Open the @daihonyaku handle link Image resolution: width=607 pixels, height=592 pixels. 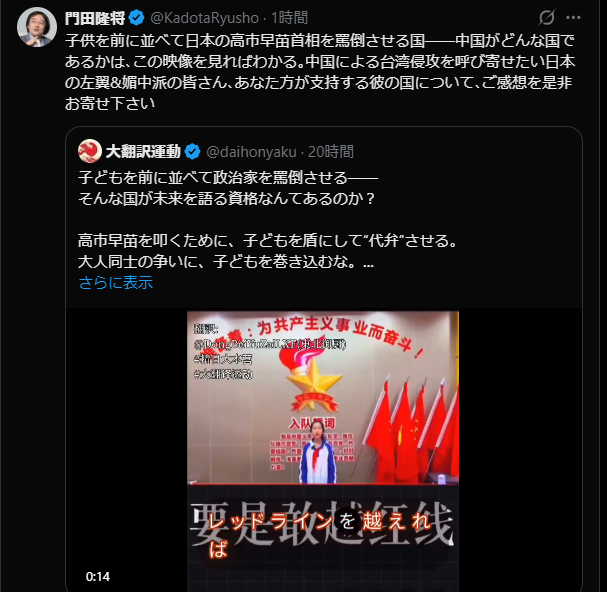click(x=251, y=152)
